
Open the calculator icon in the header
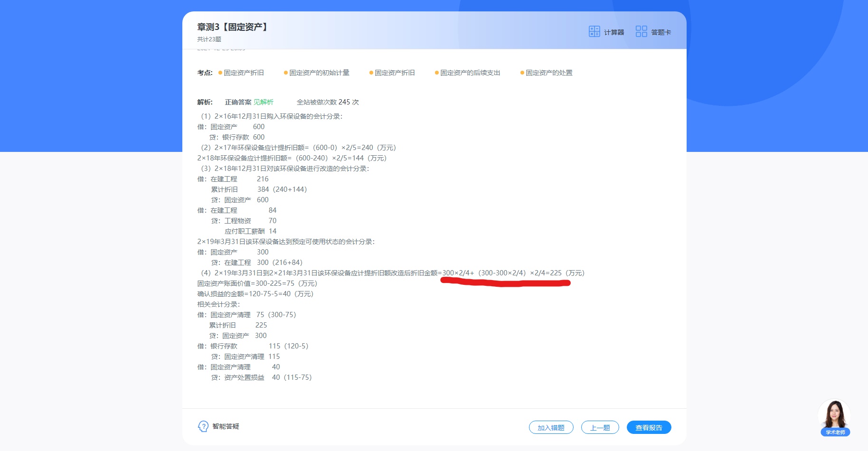[x=594, y=31]
